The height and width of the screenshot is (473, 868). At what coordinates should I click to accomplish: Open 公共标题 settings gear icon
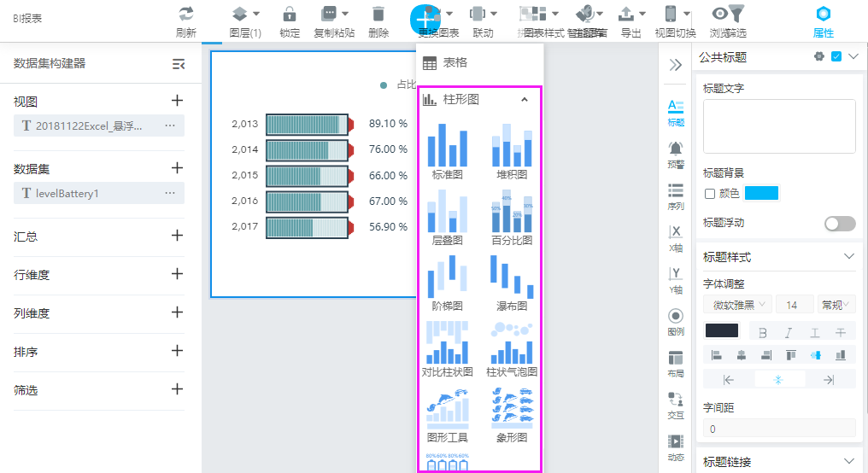(819, 56)
